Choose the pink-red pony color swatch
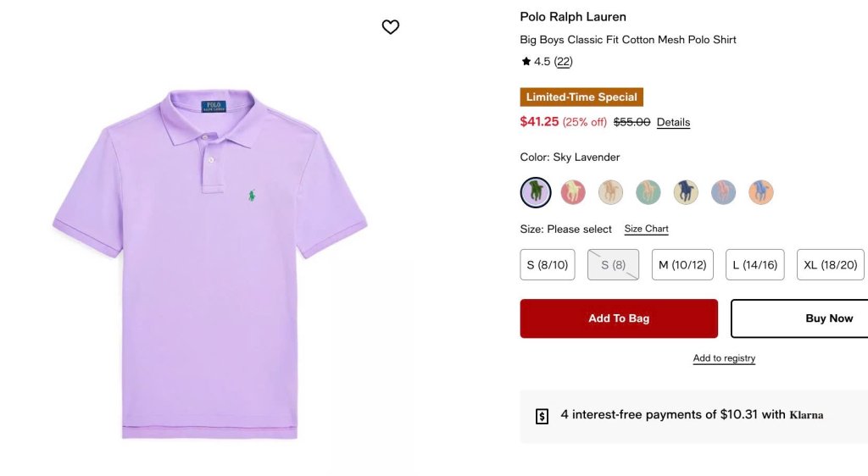The width and height of the screenshot is (868, 476). [x=573, y=192]
